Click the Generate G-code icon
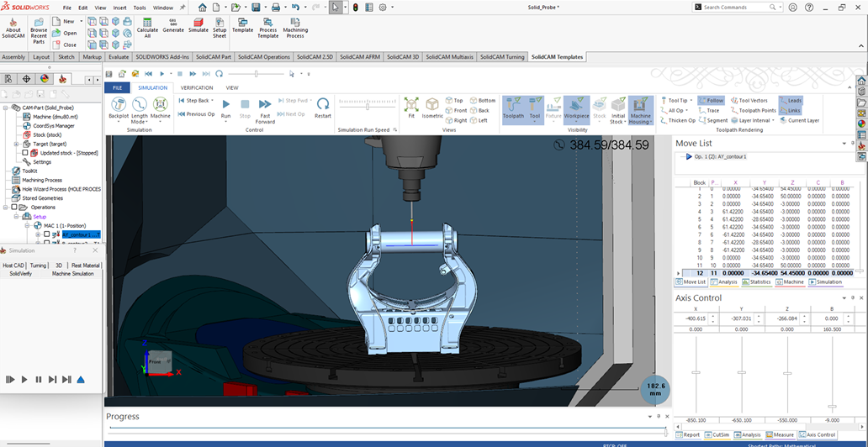 173,25
